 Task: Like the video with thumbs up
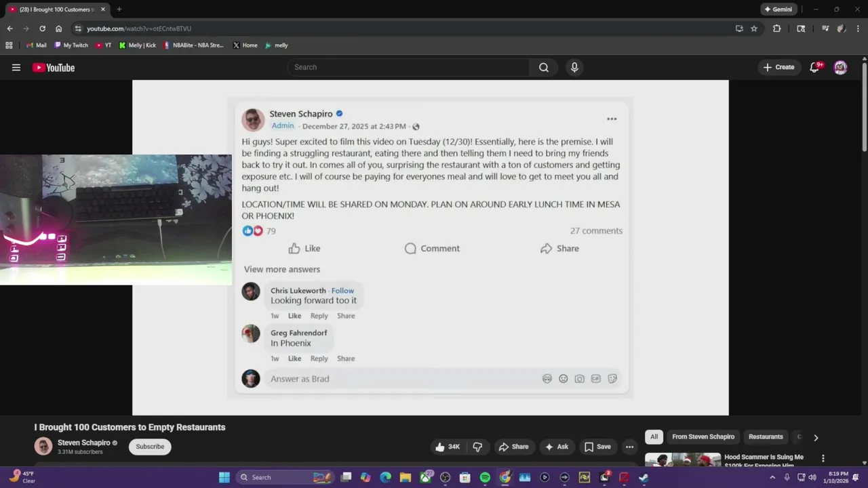(x=448, y=447)
